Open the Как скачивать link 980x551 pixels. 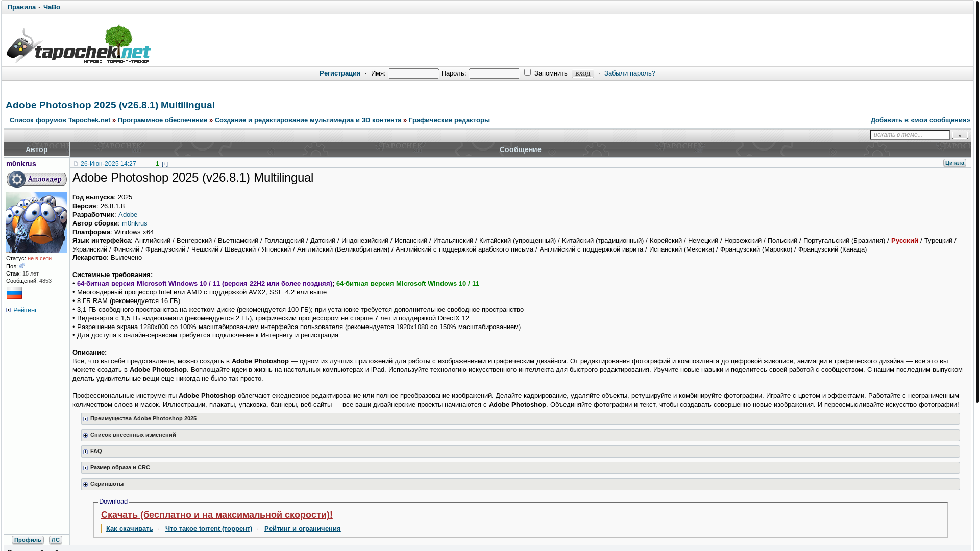[x=130, y=529]
